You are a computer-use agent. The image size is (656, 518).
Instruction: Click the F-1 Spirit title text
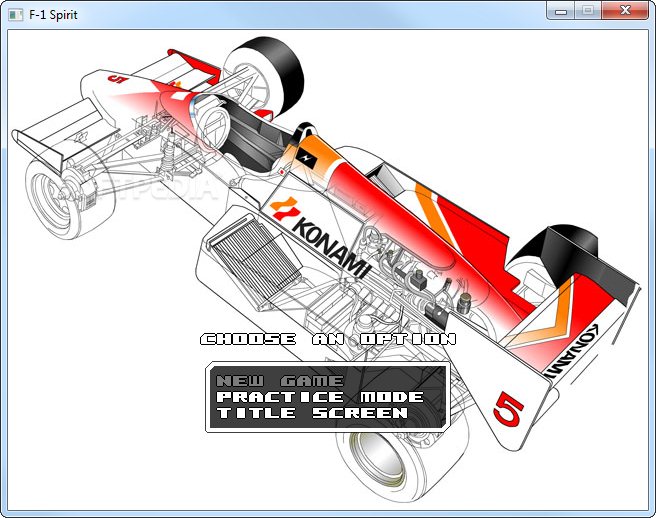tap(53, 15)
